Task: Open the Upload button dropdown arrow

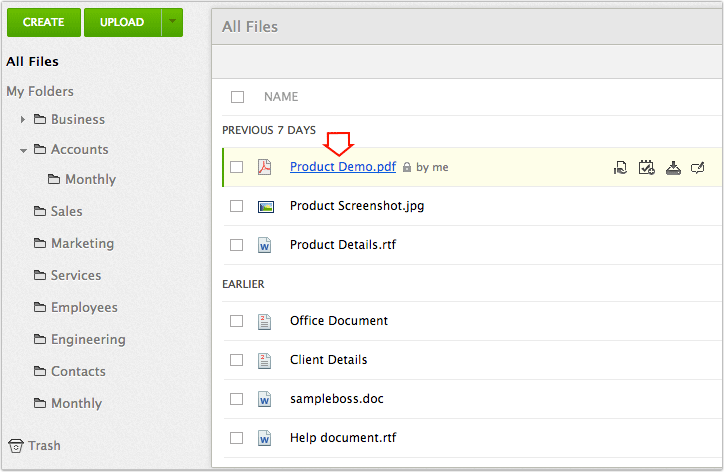Action: click(172, 21)
